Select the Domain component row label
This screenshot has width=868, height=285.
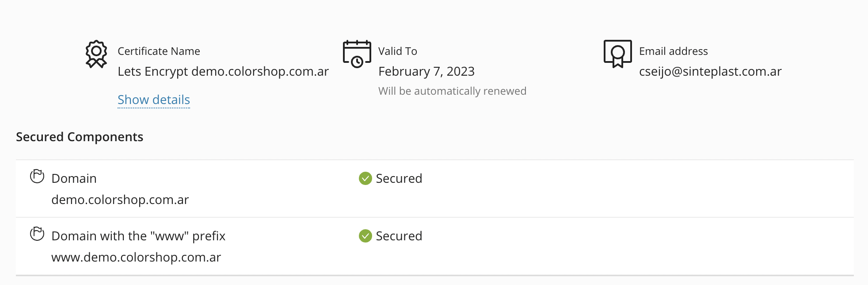[x=74, y=179]
